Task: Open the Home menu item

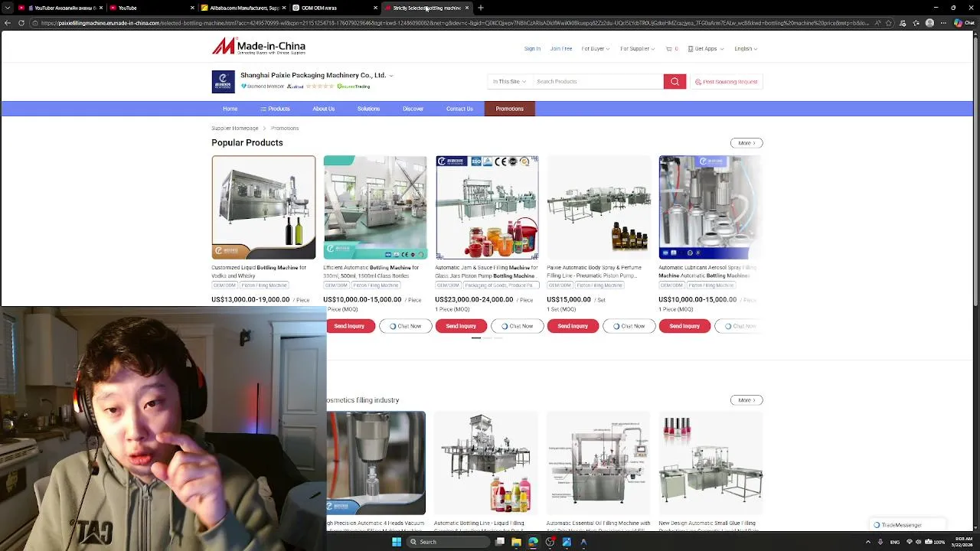Action: 230,109
